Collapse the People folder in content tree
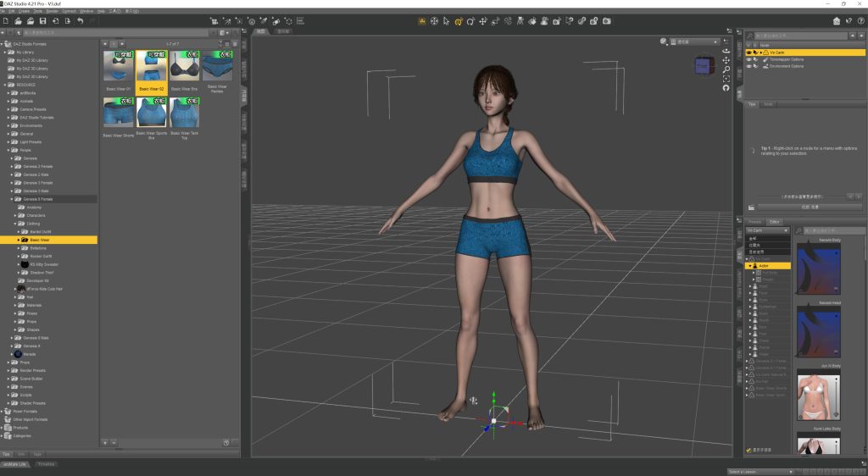The image size is (868, 476). tap(8, 150)
